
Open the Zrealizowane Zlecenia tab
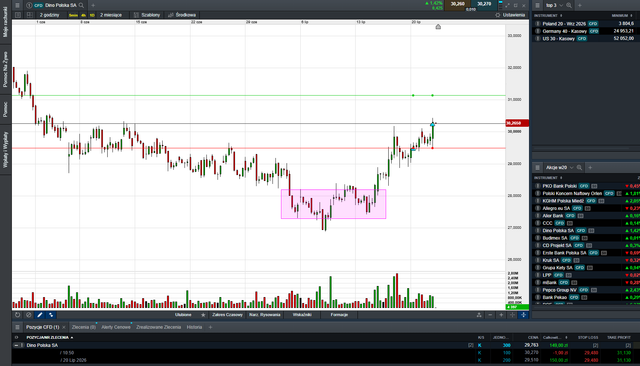tap(158, 327)
